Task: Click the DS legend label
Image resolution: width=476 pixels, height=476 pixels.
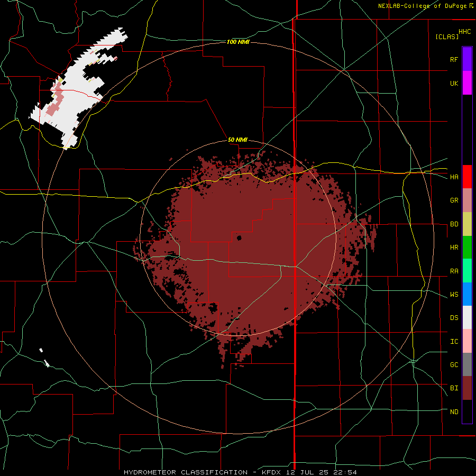Action: click(454, 318)
